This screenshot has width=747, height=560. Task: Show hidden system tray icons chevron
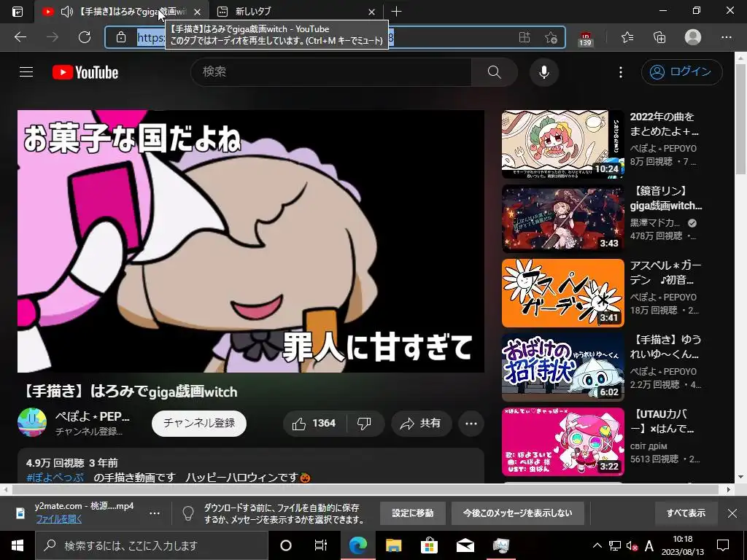tap(597, 545)
